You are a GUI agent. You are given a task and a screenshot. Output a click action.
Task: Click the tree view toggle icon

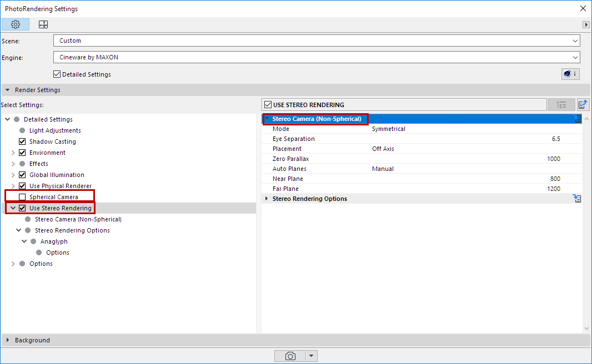point(561,104)
